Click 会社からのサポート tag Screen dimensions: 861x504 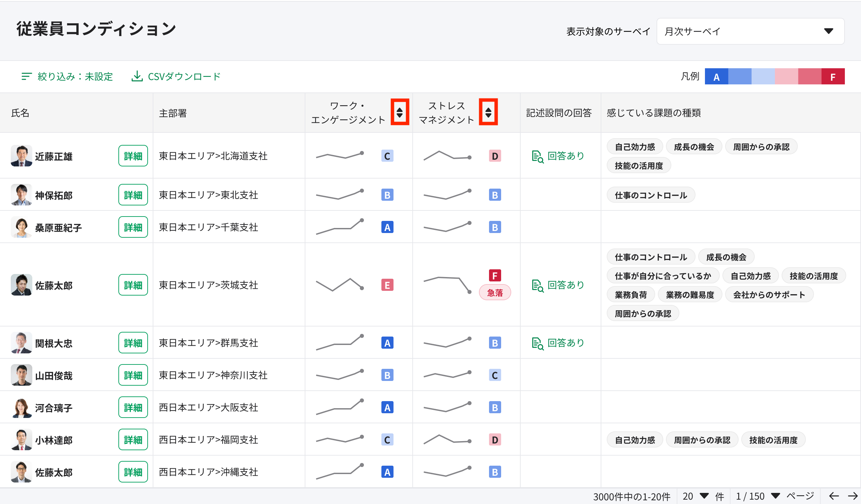[x=769, y=295]
